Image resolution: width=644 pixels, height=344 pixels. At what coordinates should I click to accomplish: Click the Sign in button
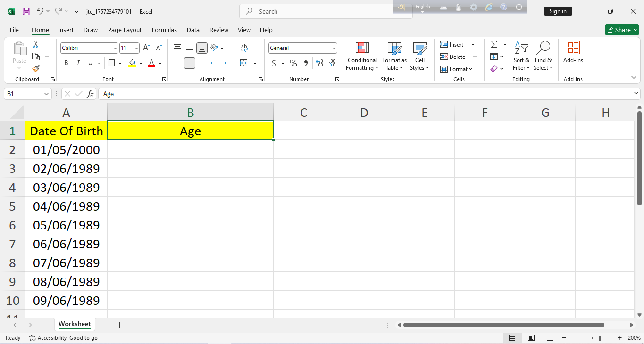(558, 11)
